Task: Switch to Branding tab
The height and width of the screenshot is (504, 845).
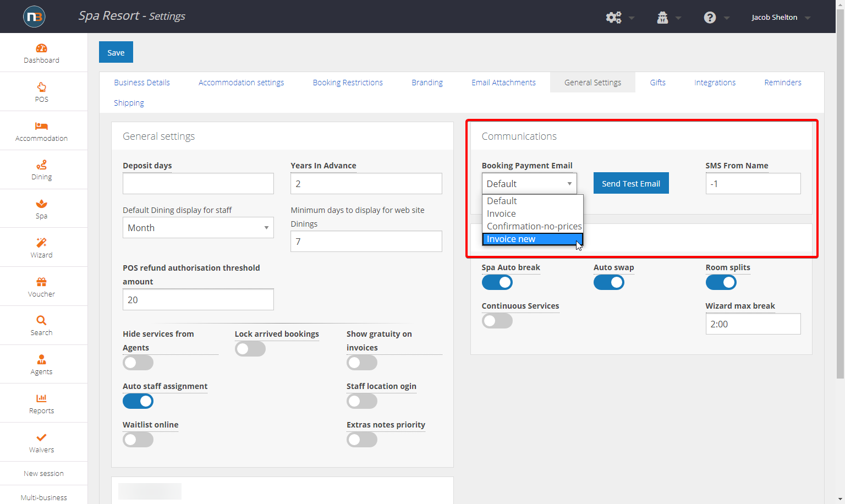Action: coord(427,83)
